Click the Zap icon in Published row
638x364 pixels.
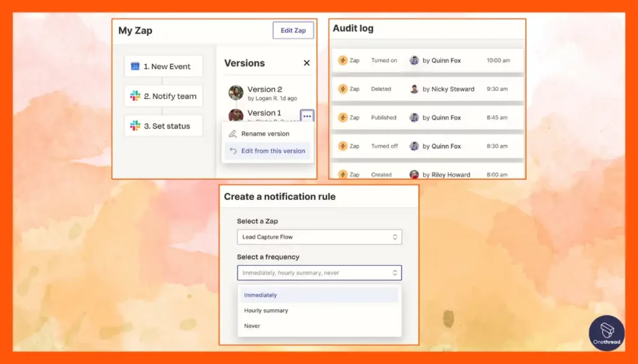343,118
